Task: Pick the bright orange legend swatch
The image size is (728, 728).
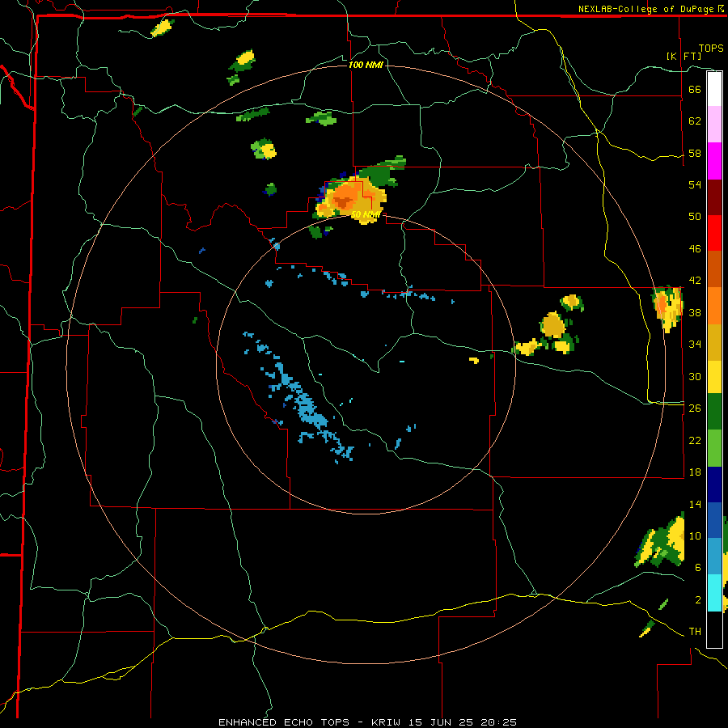Action: (x=714, y=306)
